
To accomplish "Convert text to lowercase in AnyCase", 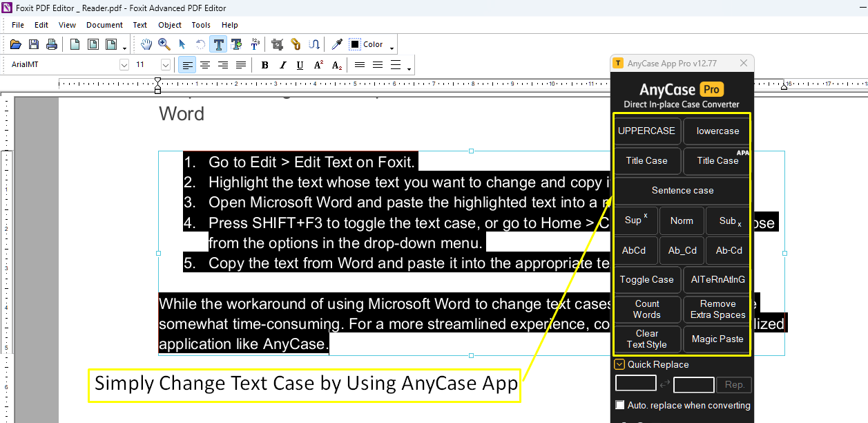I will (717, 131).
